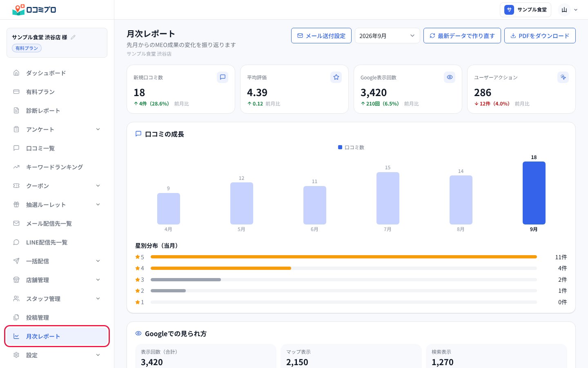Screen dimensions: 588x368
Task: Edit store name with pencil icon
Action: pos(73,37)
